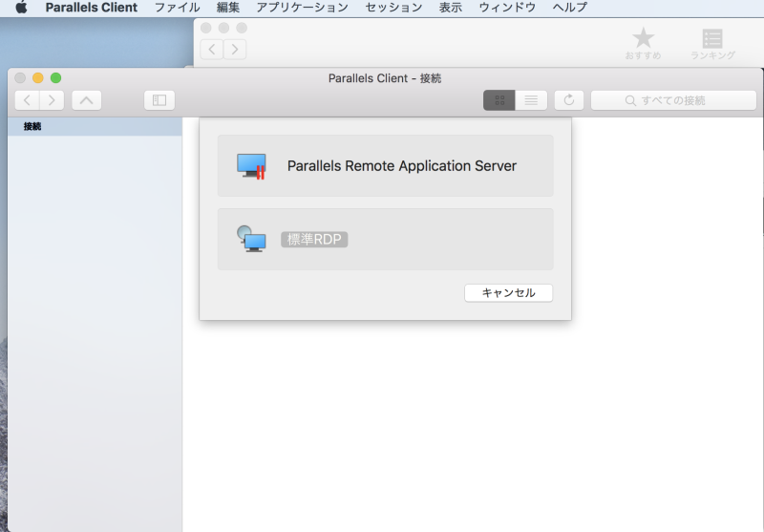Open the 表示 menu
This screenshot has height=532, width=764.
click(450, 8)
